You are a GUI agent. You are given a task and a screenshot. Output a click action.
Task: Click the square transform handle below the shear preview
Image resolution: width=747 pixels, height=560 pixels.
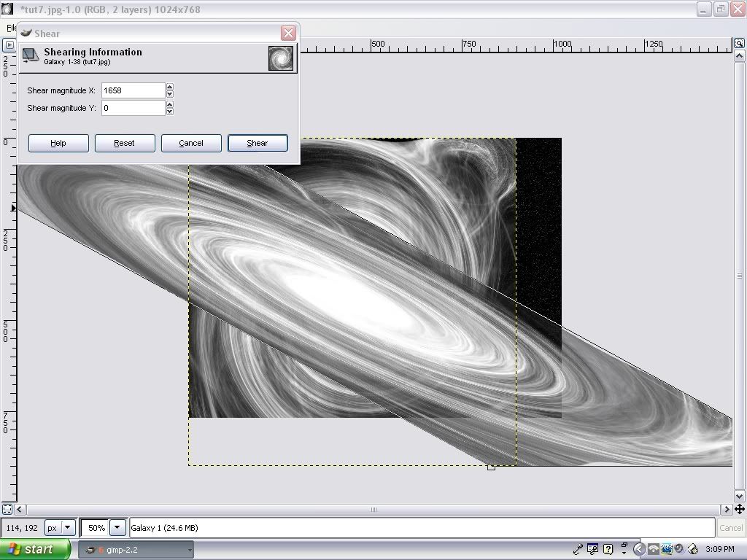coord(491,467)
